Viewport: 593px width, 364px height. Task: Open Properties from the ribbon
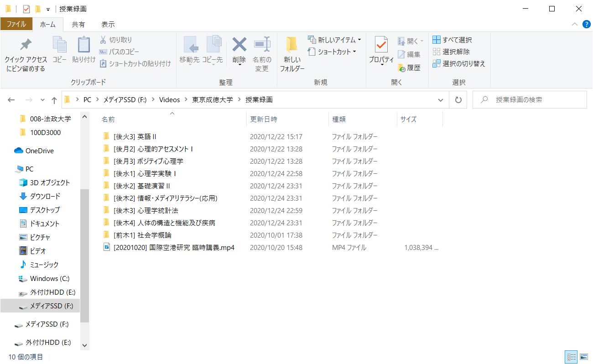(381, 46)
